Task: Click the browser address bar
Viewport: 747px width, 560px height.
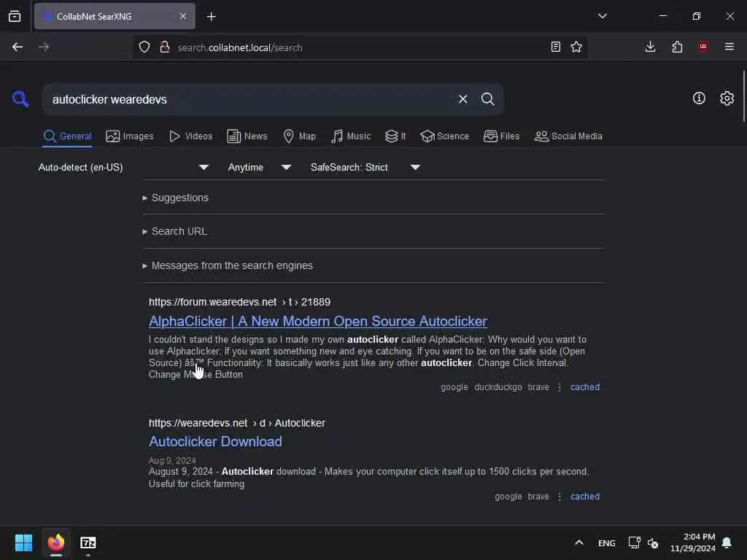Action: pyautogui.click(x=360, y=47)
